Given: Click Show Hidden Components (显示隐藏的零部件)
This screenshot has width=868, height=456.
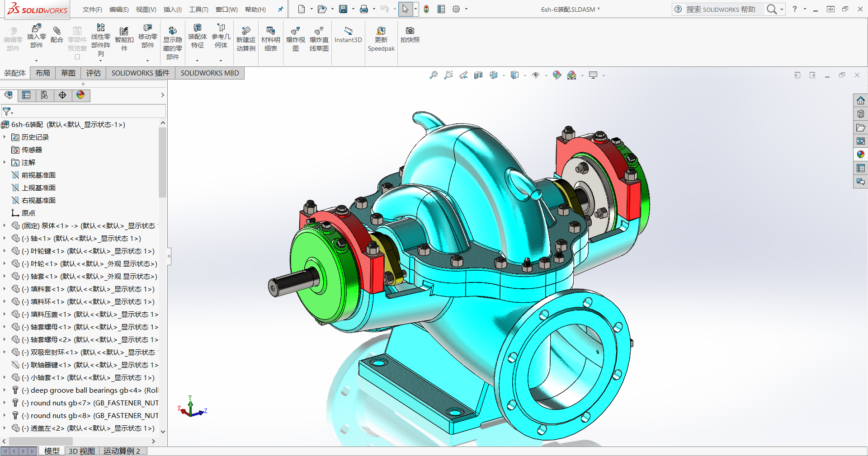Looking at the screenshot, I should coord(173,42).
